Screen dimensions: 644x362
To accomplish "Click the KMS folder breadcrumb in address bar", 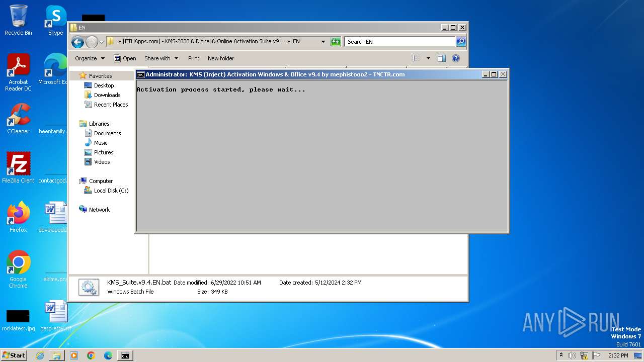I will pos(203,42).
